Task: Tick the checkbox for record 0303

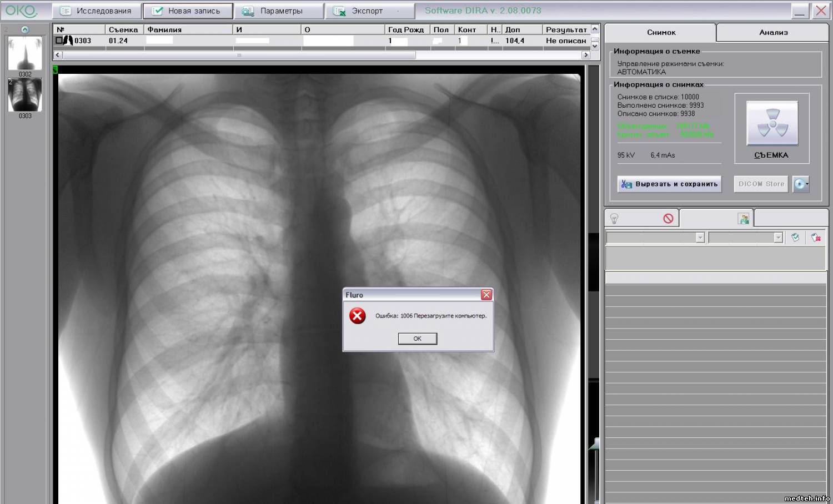Action: [59, 41]
